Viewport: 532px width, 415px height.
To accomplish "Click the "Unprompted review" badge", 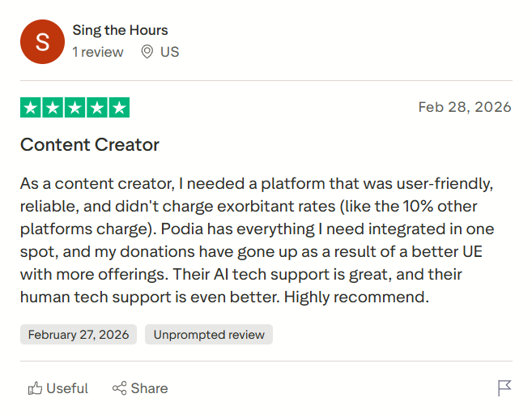I will [x=209, y=335].
